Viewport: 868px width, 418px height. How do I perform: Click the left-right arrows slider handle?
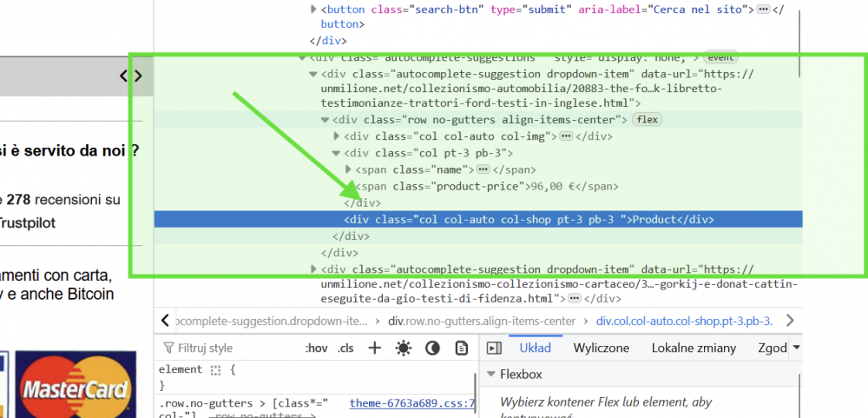click(131, 76)
